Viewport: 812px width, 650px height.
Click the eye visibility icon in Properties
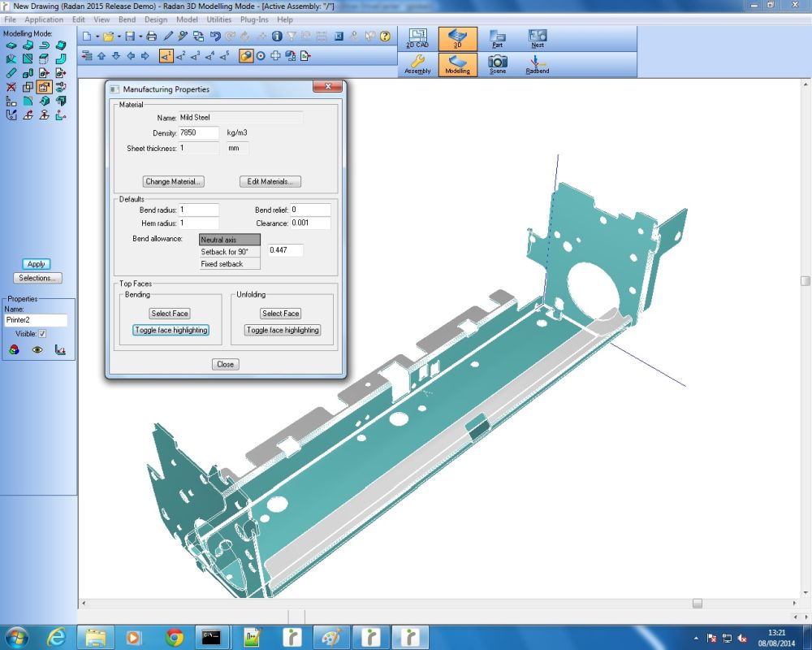pyautogui.click(x=37, y=350)
